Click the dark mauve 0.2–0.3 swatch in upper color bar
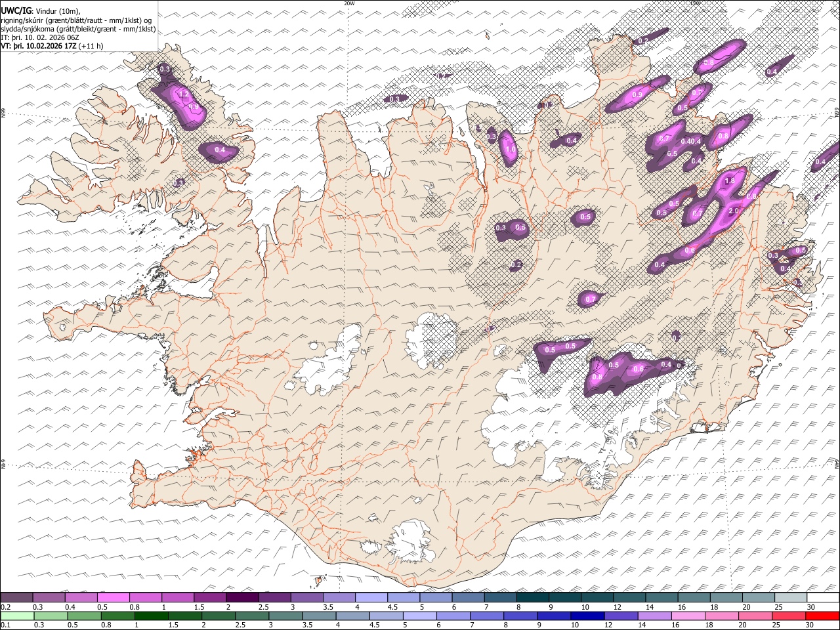 click(x=17, y=597)
